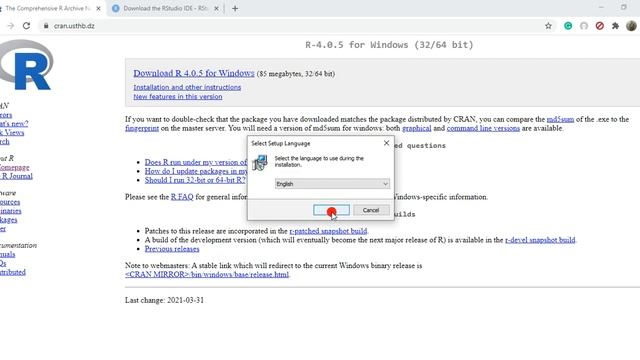Open the md5sum link
640x360 pixels.
tap(560, 119)
